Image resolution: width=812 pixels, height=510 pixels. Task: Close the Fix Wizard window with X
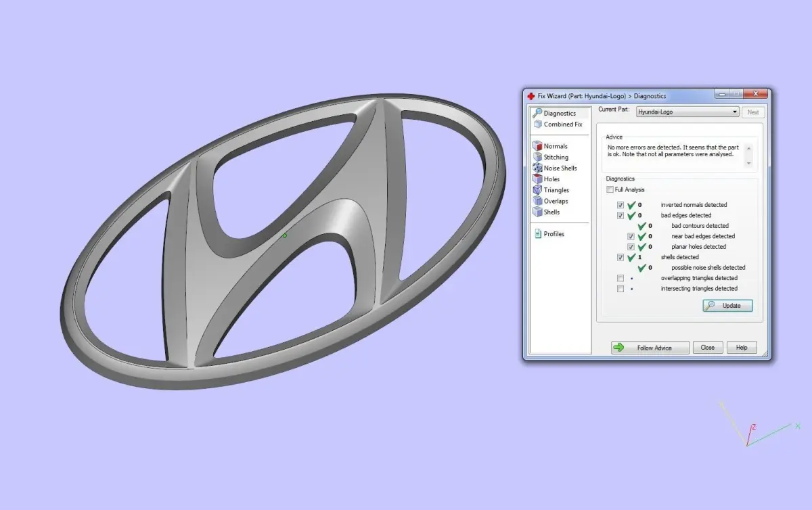pyautogui.click(x=756, y=95)
